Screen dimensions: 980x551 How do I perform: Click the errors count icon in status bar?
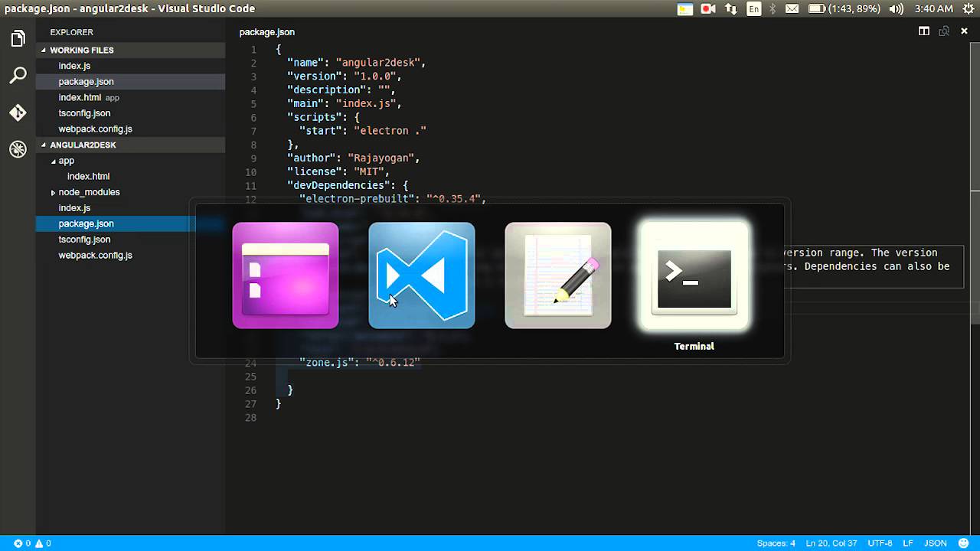(x=22, y=543)
